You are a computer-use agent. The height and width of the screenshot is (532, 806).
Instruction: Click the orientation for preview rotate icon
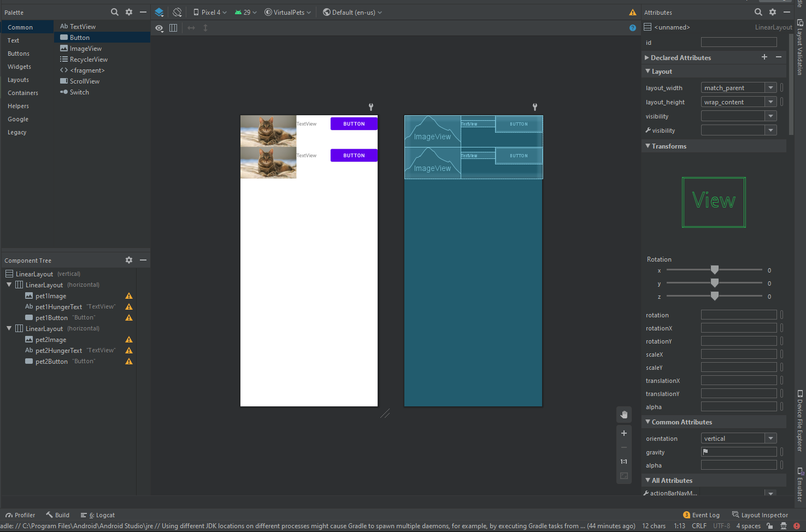pos(178,12)
